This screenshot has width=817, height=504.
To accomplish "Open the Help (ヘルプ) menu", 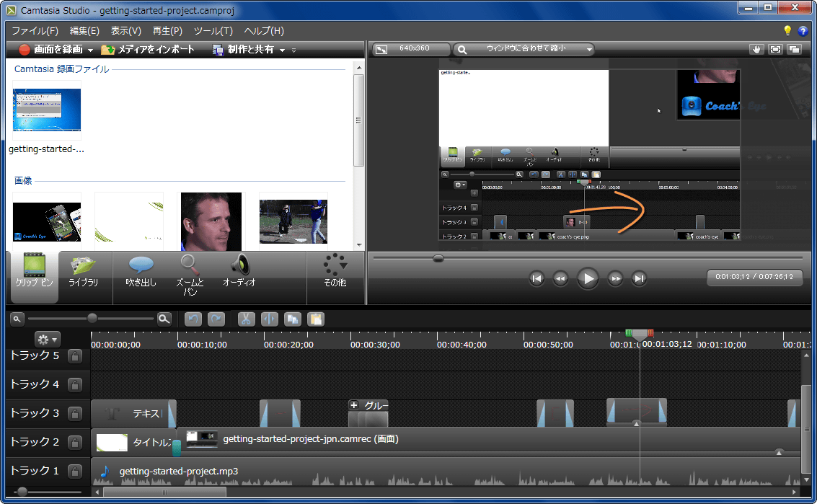I will pyautogui.click(x=264, y=31).
